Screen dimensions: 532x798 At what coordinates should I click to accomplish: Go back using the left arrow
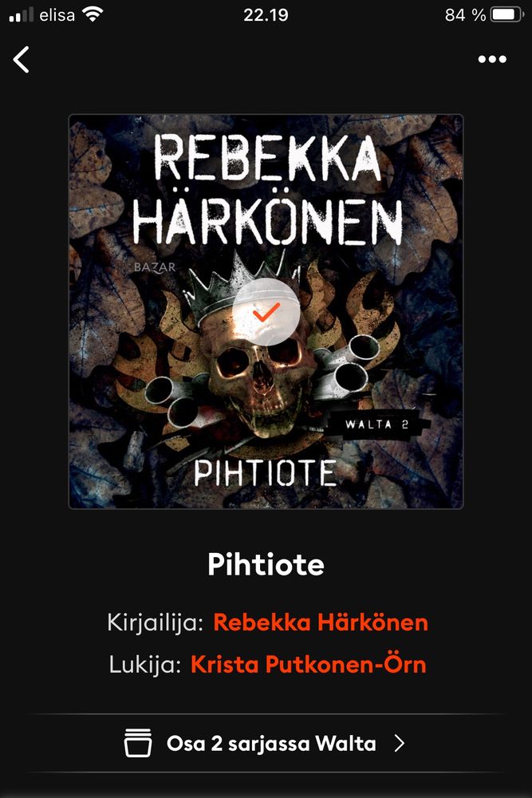[x=21, y=60]
